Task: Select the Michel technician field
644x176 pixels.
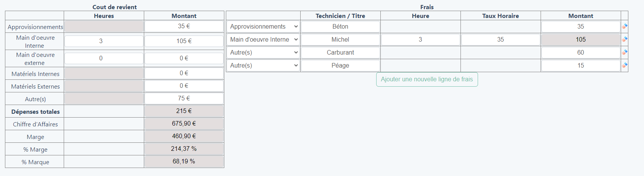Action: click(x=340, y=40)
